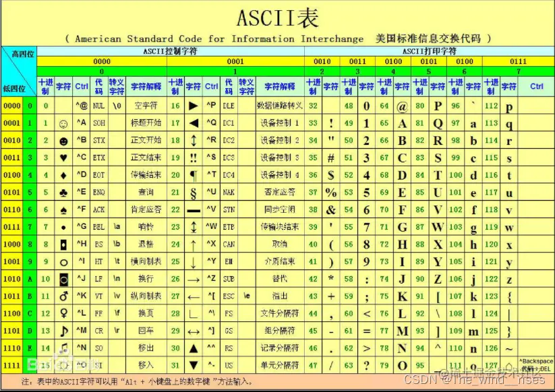This screenshot has width=555, height=392.
Task: Click the '换行' description cell
Action: point(146,279)
